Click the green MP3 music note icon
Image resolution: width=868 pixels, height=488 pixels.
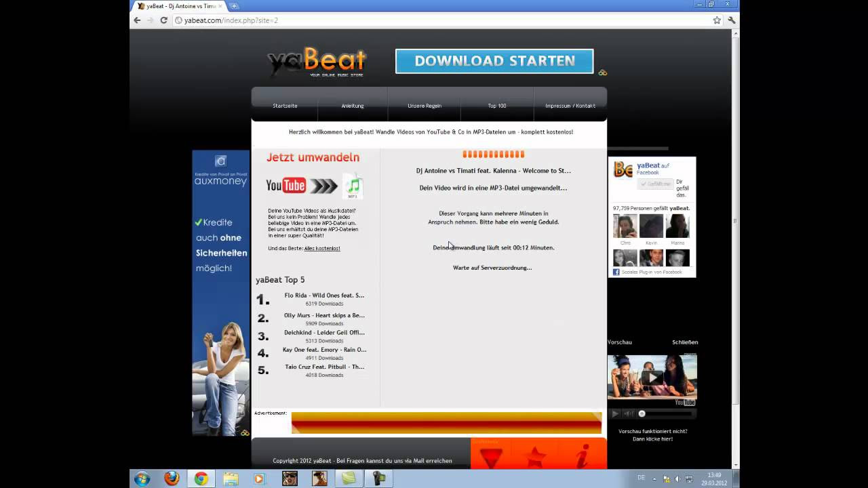[353, 186]
